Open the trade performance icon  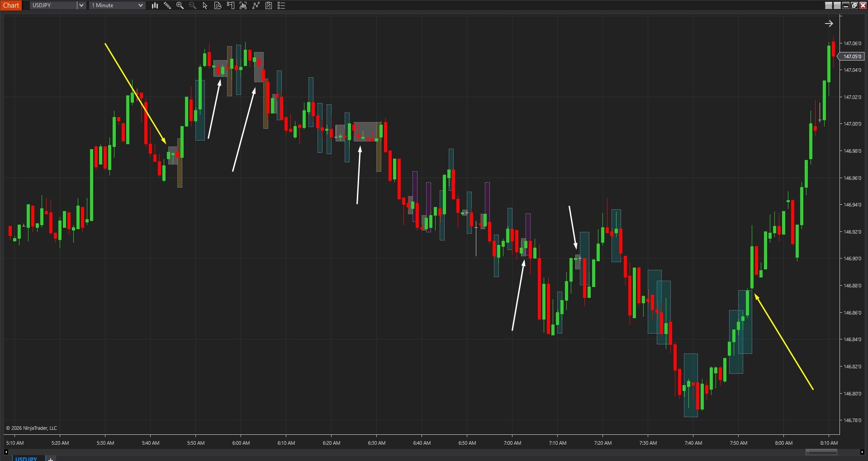pos(269,5)
